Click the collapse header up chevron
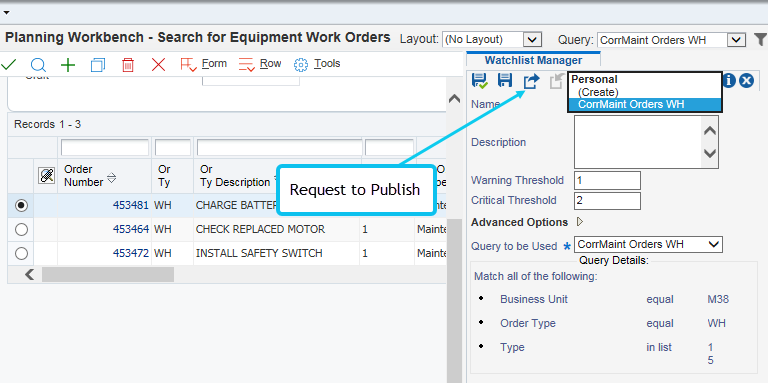 [x=454, y=98]
